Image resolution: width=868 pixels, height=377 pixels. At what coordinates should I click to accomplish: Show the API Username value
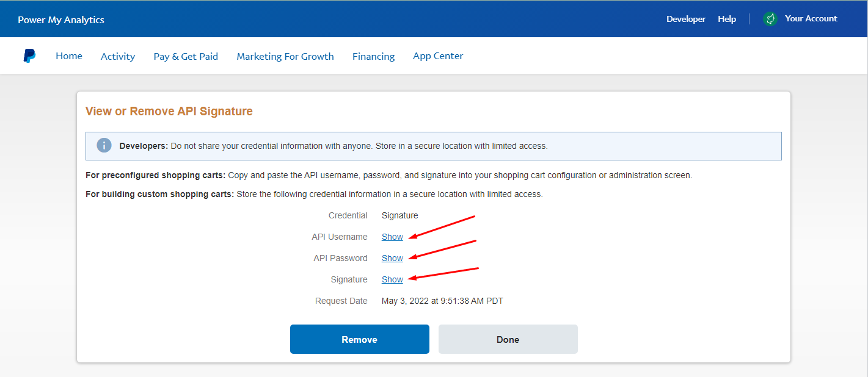coord(392,237)
